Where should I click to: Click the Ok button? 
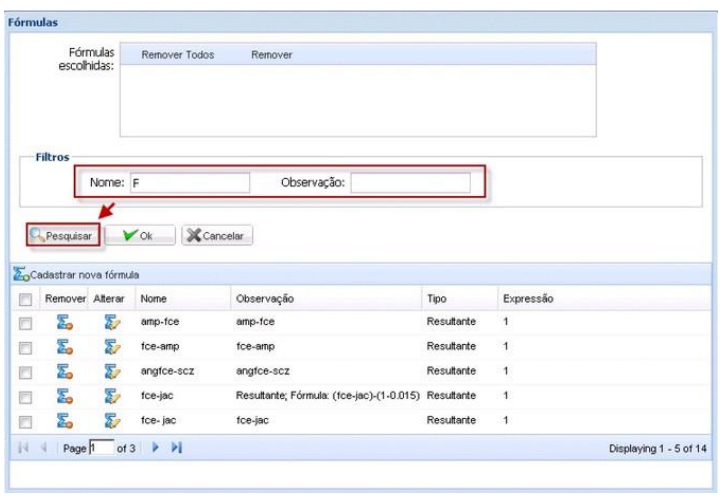[139, 236]
